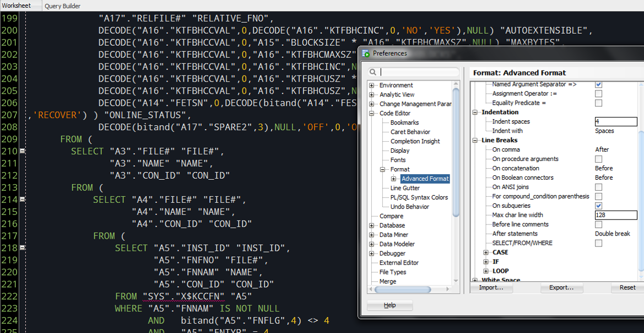The image size is (644, 333).
Task: Select the Display preference item
Action: [x=400, y=151]
